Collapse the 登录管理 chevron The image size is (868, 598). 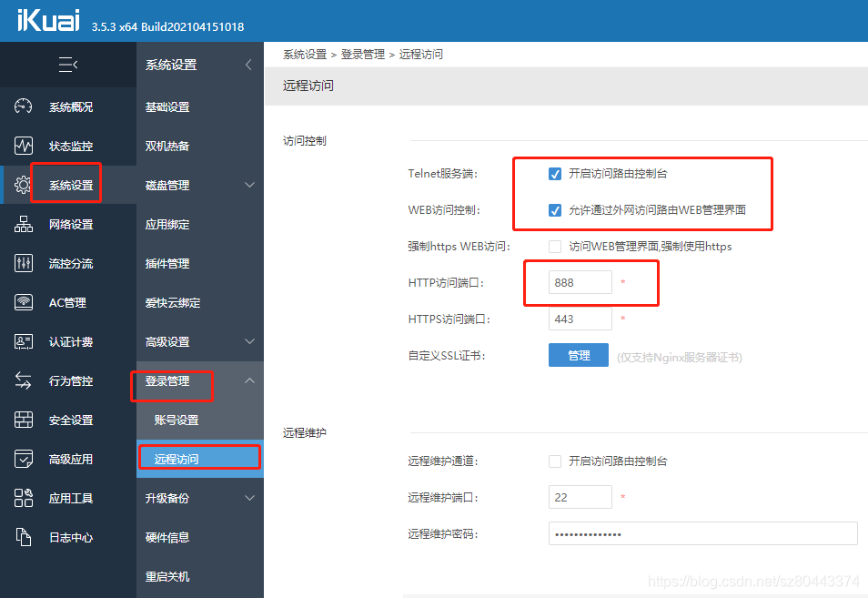tap(249, 380)
